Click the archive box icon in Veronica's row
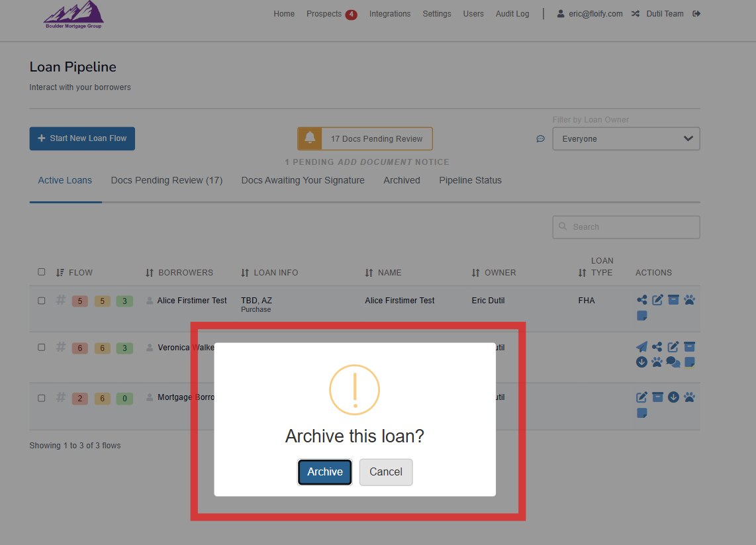The height and width of the screenshot is (545, 756). [x=689, y=346]
